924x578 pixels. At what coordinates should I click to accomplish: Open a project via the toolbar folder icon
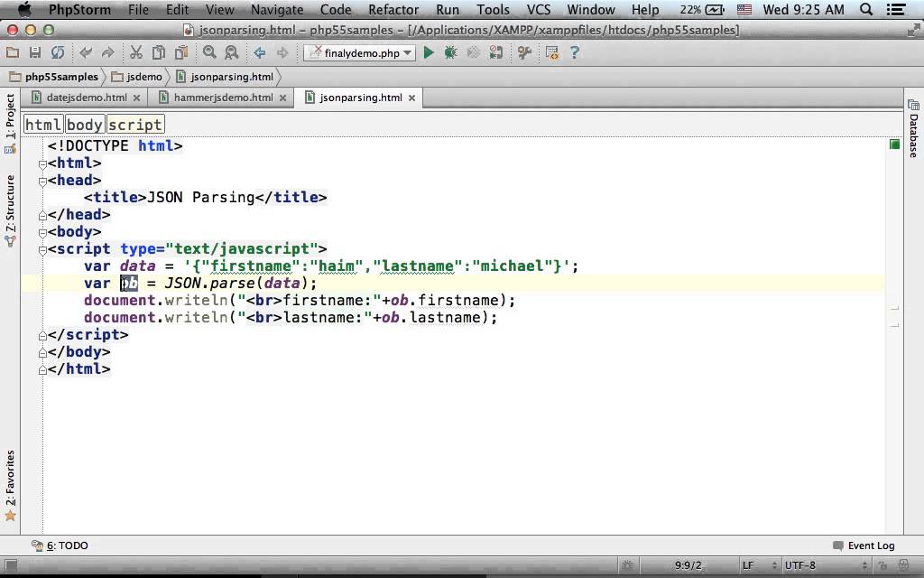click(x=13, y=53)
